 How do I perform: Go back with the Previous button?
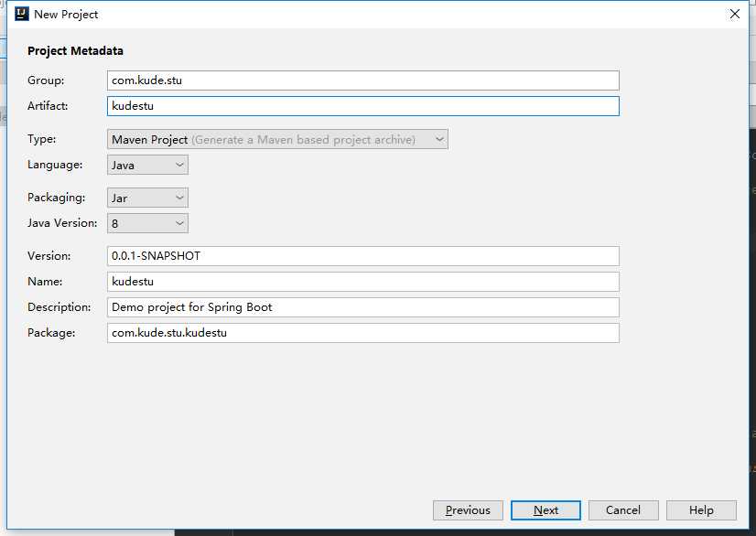(x=468, y=510)
